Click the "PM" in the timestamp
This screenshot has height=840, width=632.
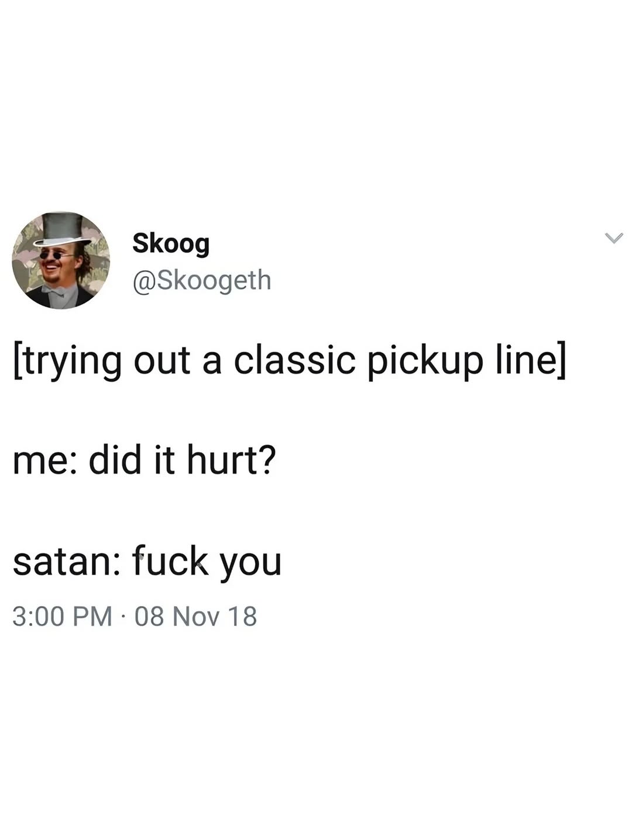click(x=92, y=617)
